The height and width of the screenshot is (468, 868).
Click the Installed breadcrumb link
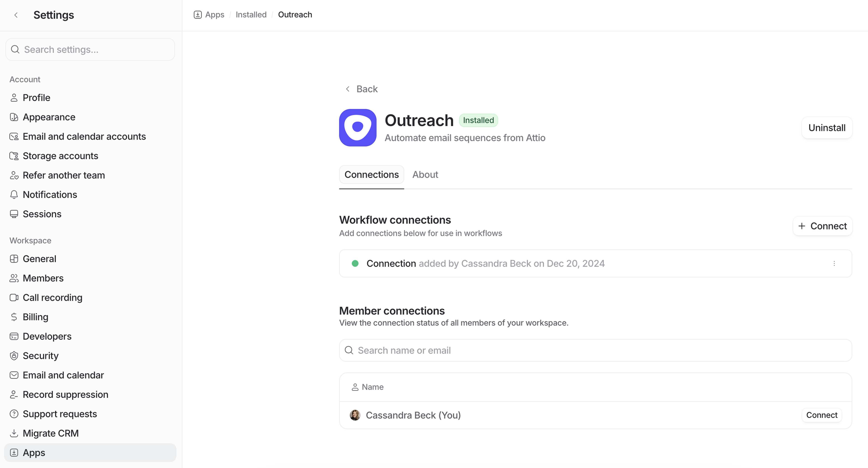251,14
